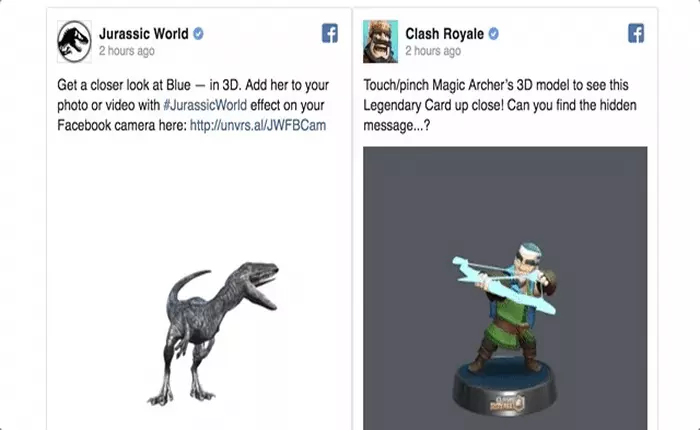The height and width of the screenshot is (430, 700).
Task: Click the Clash Royale logo on figure base
Action: (507, 402)
